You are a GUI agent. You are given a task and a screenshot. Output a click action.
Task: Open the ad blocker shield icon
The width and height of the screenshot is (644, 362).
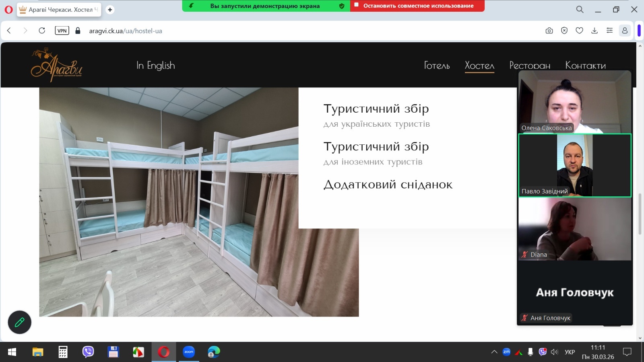tap(564, 31)
